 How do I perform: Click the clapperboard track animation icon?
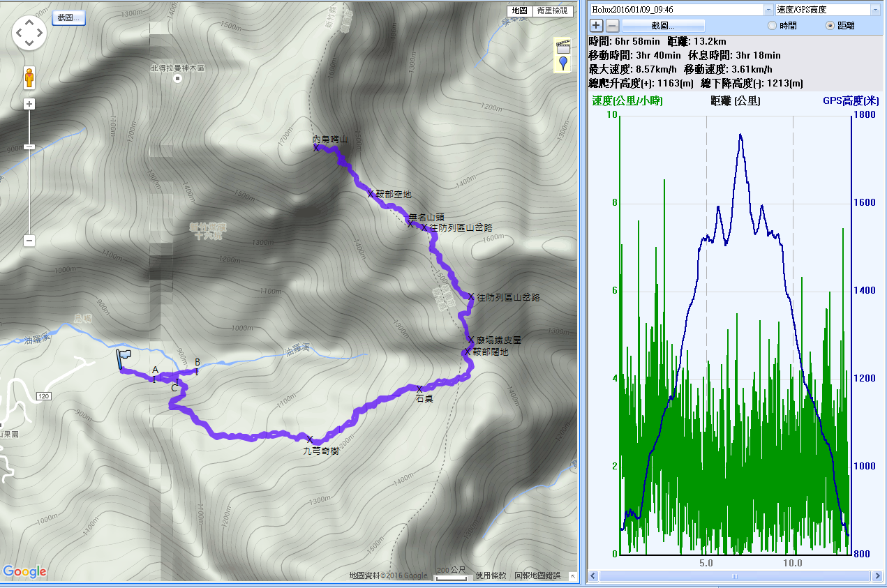coord(562,47)
